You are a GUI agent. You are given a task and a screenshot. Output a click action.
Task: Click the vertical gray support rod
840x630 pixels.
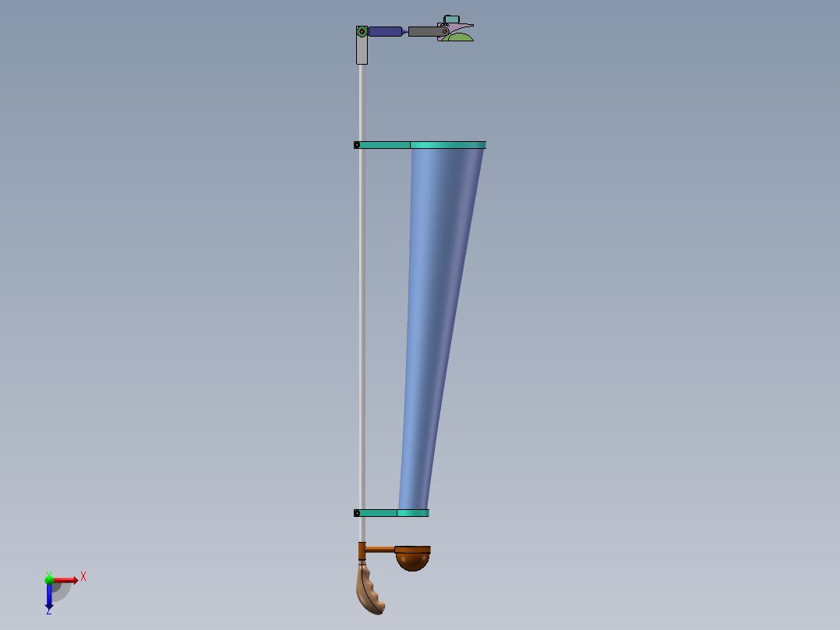click(361, 312)
